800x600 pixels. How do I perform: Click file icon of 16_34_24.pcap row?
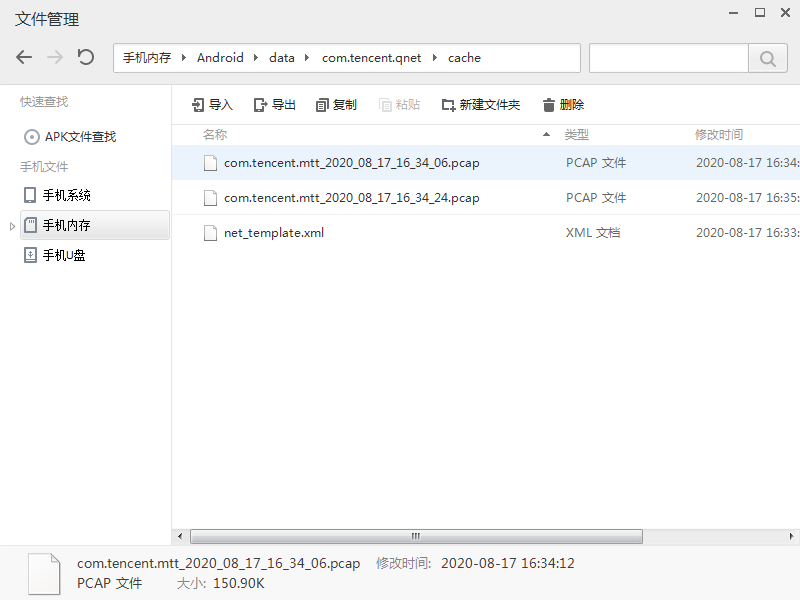210,197
